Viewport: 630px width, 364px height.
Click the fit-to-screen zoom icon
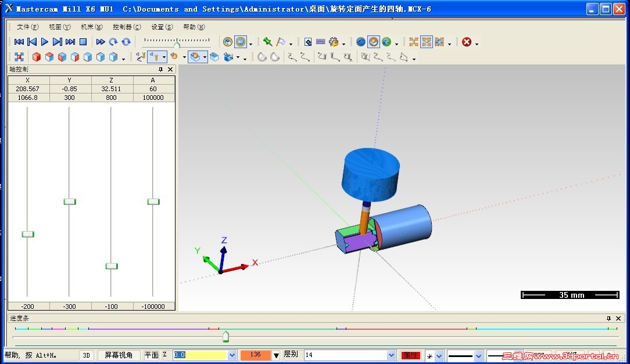pyautogui.click(x=19, y=57)
